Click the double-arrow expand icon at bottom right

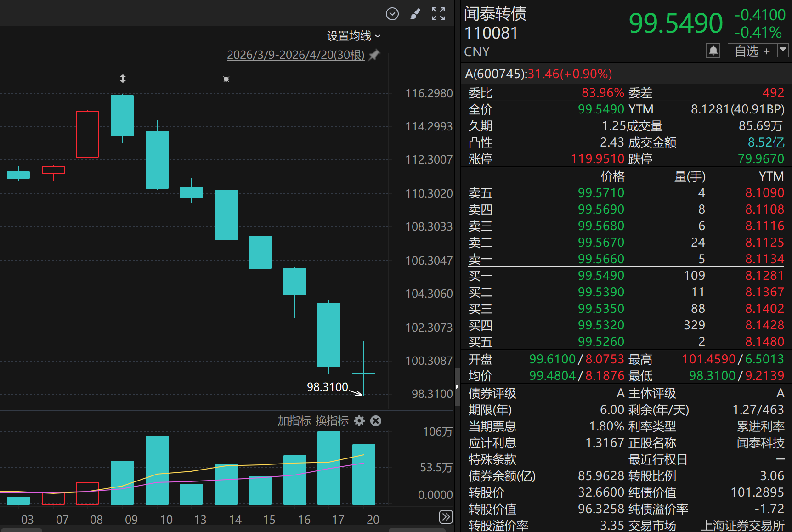[446, 517]
